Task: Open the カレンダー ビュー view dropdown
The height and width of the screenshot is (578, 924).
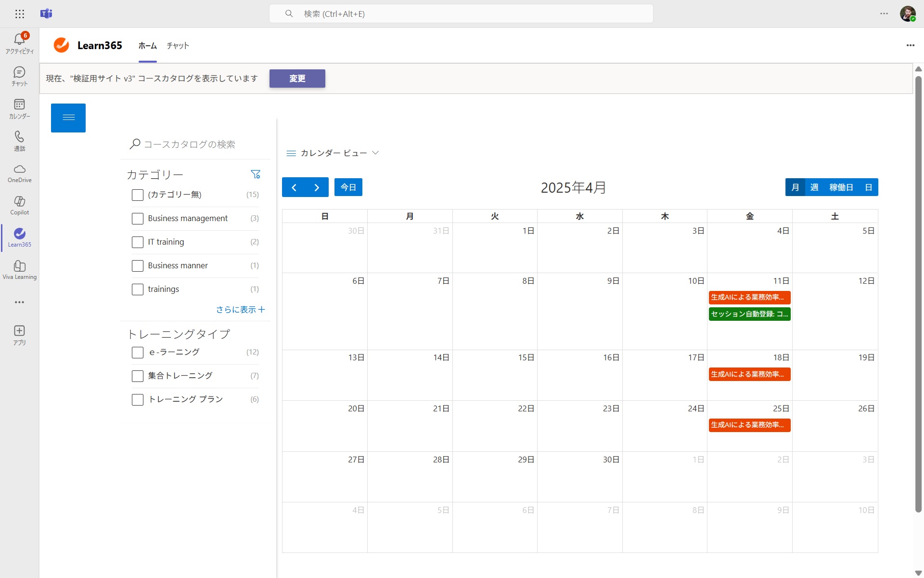Action: click(x=333, y=153)
